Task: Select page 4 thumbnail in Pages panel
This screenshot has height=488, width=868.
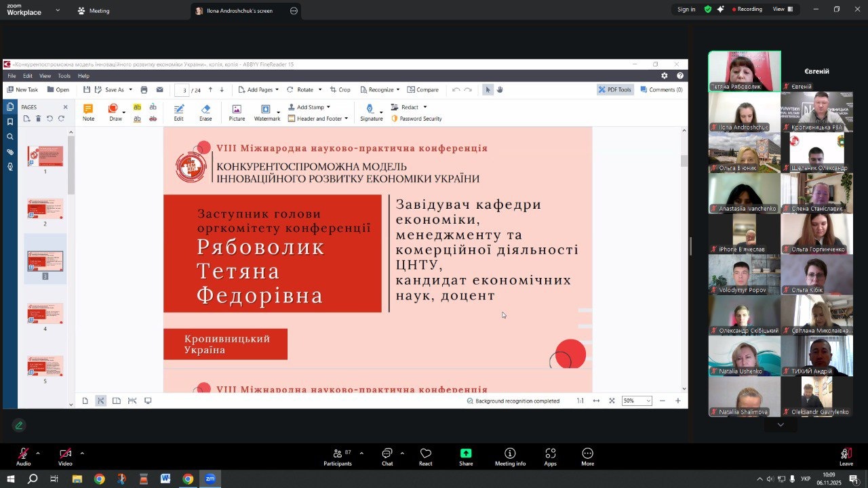Action: click(45, 313)
